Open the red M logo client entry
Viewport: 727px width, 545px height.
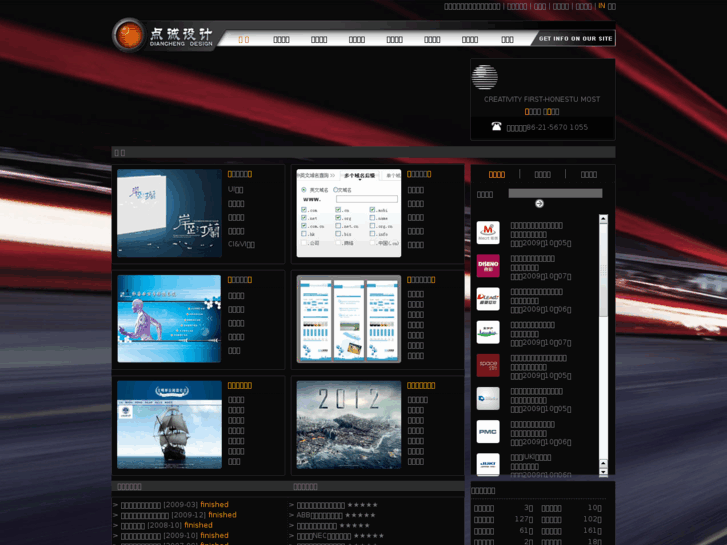tap(488, 232)
